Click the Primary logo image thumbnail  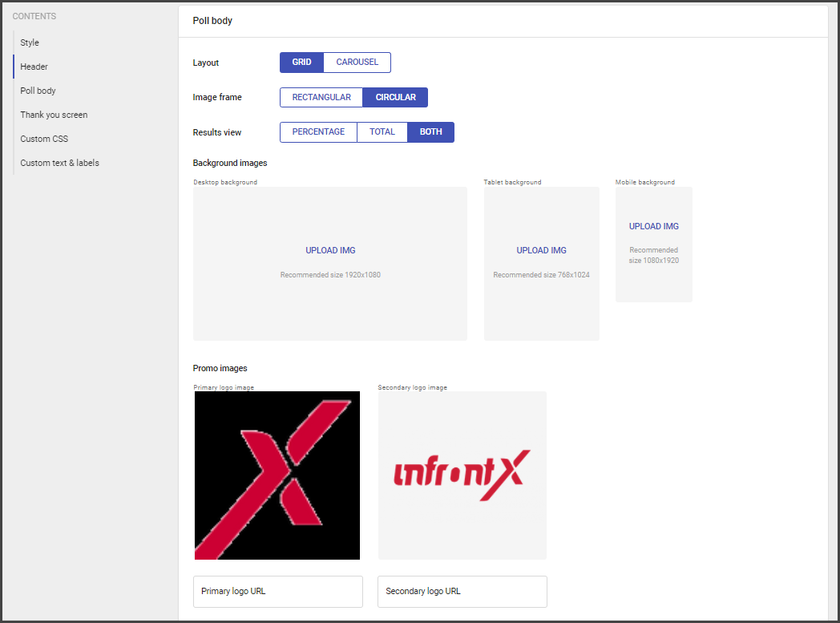tap(277, 475)
